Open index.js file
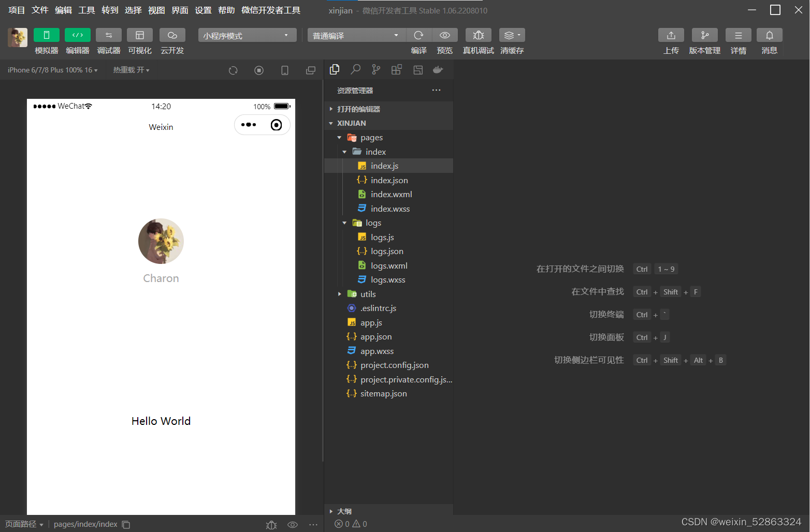The image size is (810, 532). (388, 166)
